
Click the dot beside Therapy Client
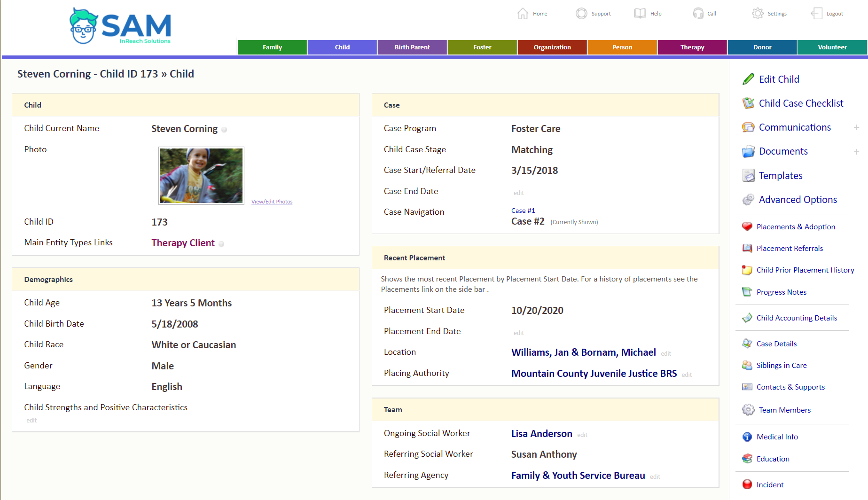[221, 244]
